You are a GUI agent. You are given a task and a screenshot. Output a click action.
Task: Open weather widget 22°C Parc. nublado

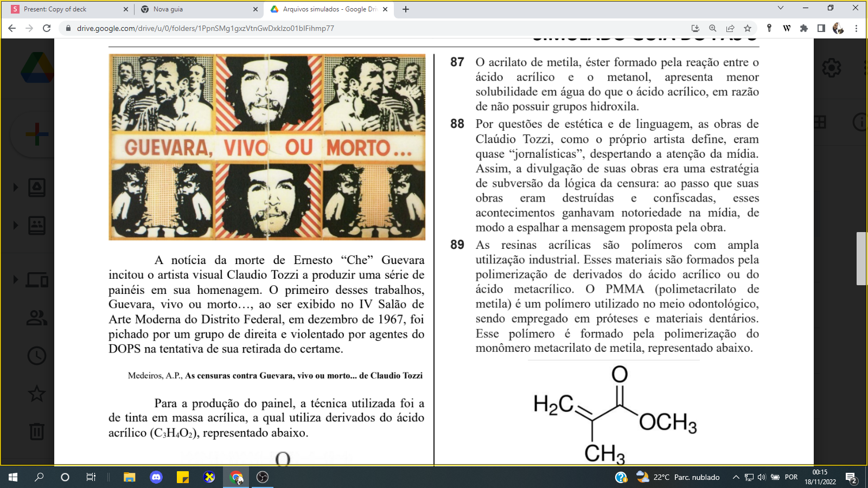click(x=678, y=477)
